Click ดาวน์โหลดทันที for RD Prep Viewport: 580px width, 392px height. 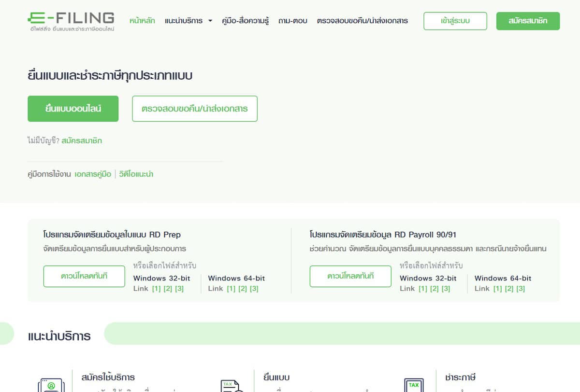coord(84,276)
